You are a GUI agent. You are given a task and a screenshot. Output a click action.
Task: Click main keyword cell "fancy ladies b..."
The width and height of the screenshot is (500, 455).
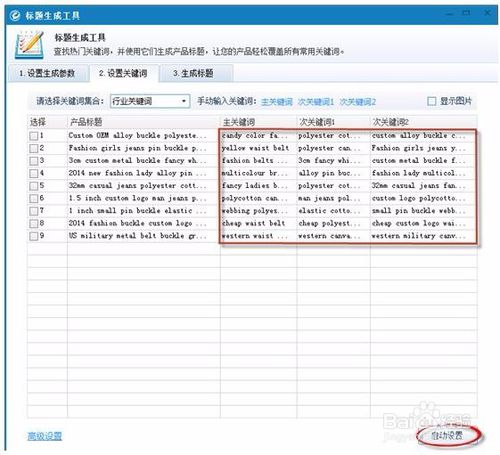[255, 186]
